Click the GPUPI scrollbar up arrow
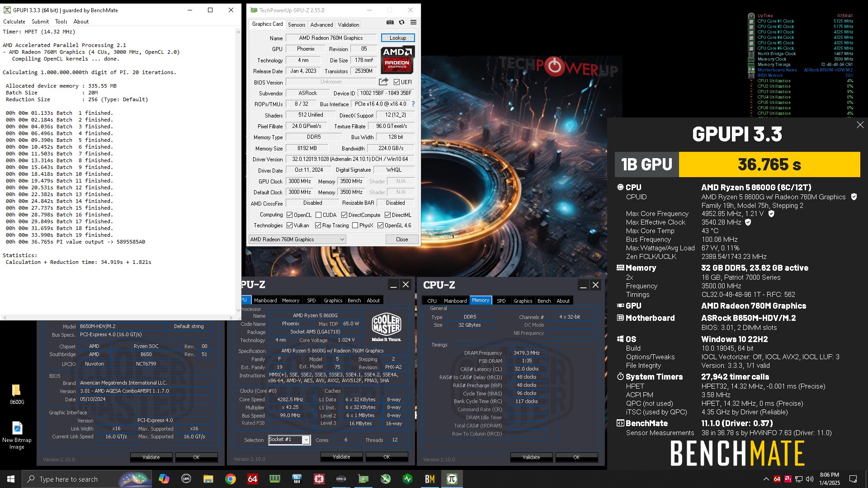 (238, 32)
